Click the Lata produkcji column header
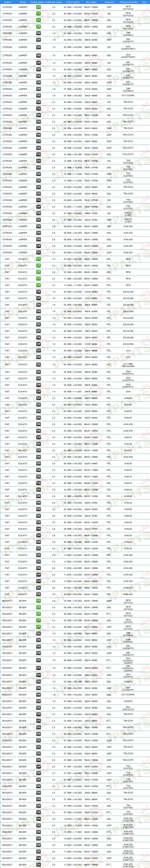Image resolution: width=150 pixels, height=868 pixels. (x=73, y=2)
